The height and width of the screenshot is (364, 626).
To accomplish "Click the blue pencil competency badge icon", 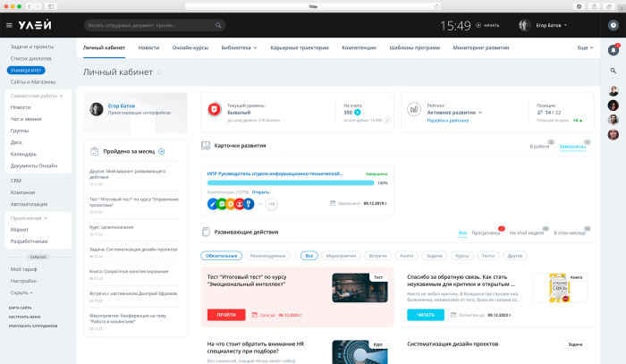I will pos(213,203).
